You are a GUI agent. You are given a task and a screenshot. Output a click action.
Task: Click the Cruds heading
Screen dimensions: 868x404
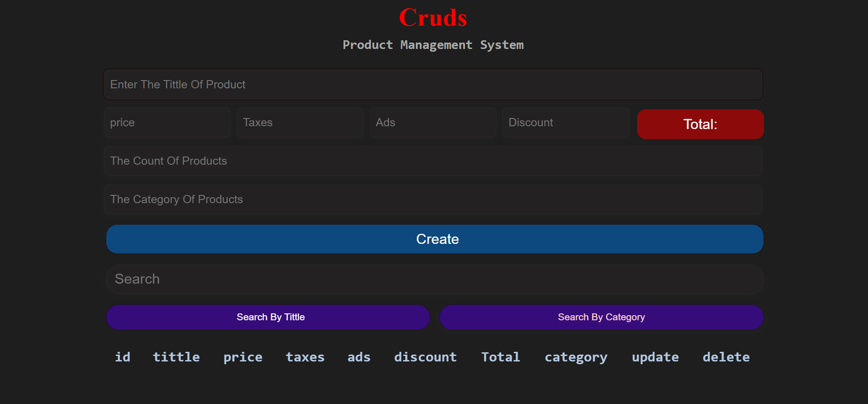click(433, 18)
